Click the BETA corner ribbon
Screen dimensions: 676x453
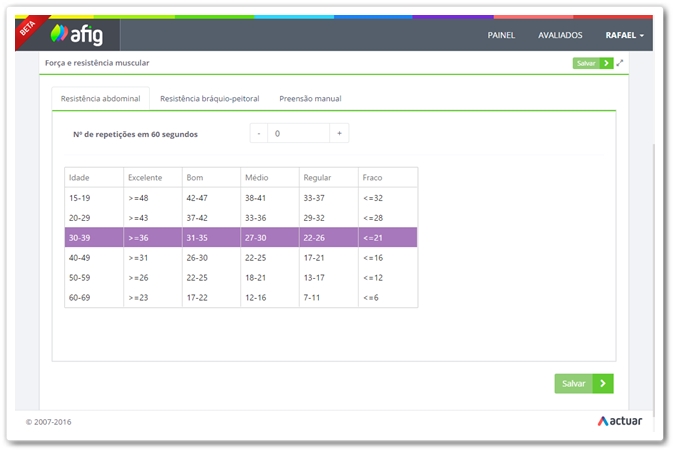(27, 29)
